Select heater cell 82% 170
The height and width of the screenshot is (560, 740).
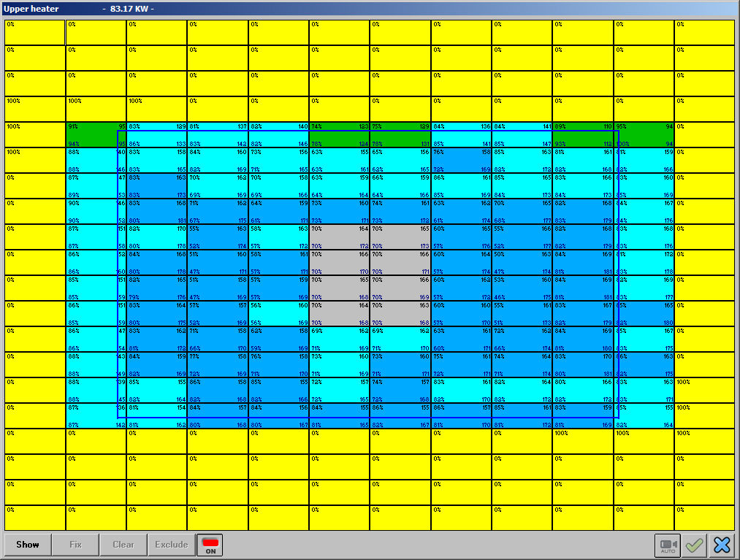coord(156,237)
